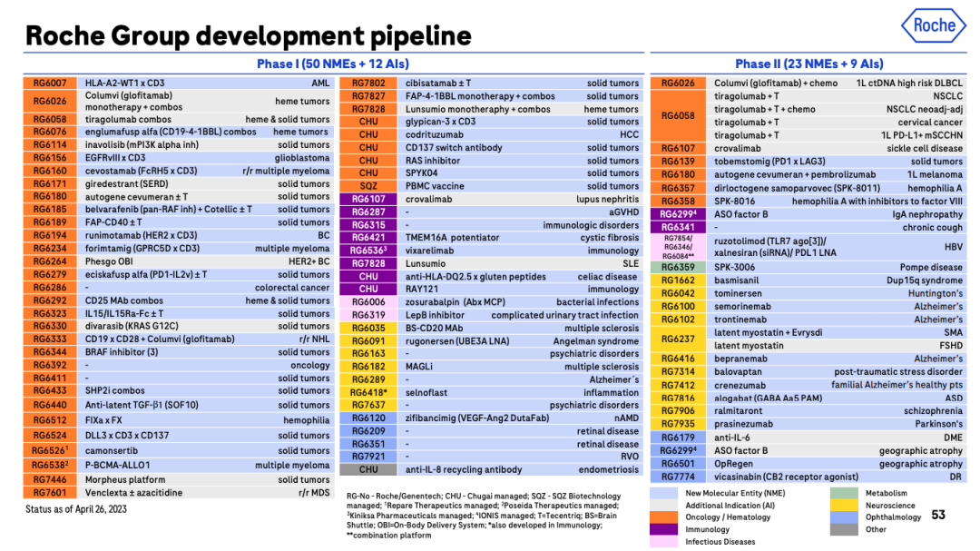
Task: Click 'Status as of April 26, 2023' note
Action: pos(75,509)
